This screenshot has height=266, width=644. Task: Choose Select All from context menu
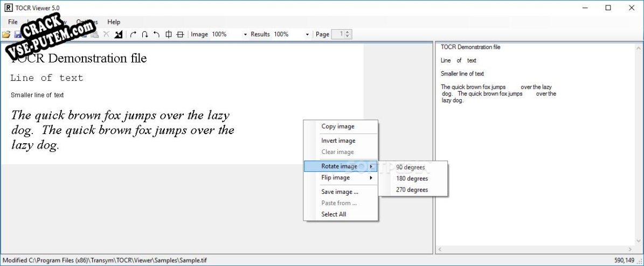click(341, 214)
